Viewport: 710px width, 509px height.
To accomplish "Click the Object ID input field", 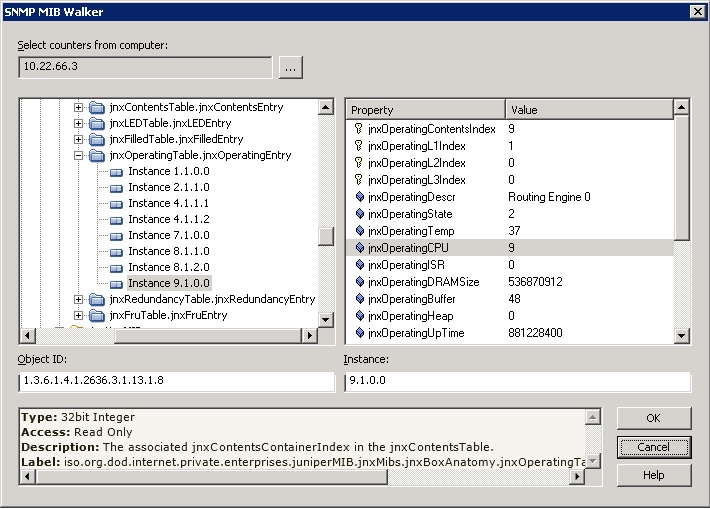I will point(176,382).
